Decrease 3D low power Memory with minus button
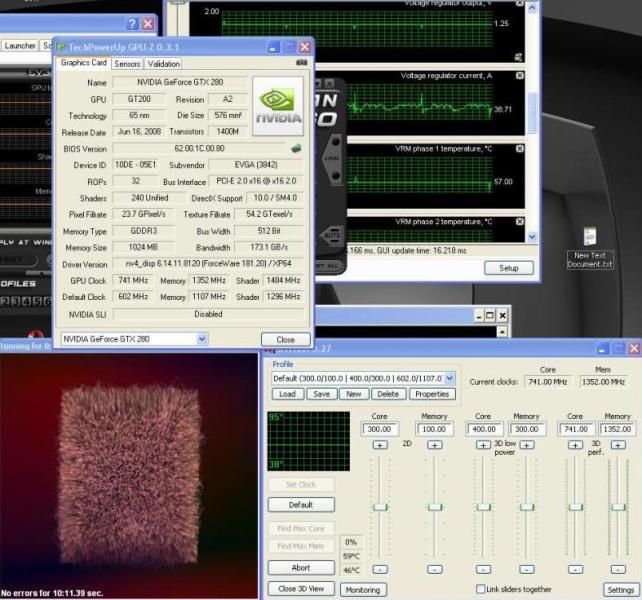Image resolution: width=642 pixels, height=600 pixels. click(527, 569)
